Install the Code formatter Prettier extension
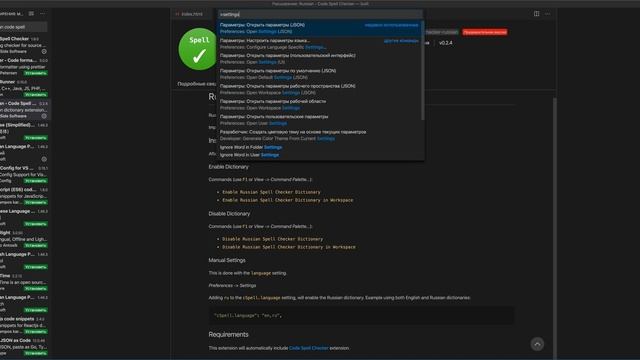 click(36, 73)
